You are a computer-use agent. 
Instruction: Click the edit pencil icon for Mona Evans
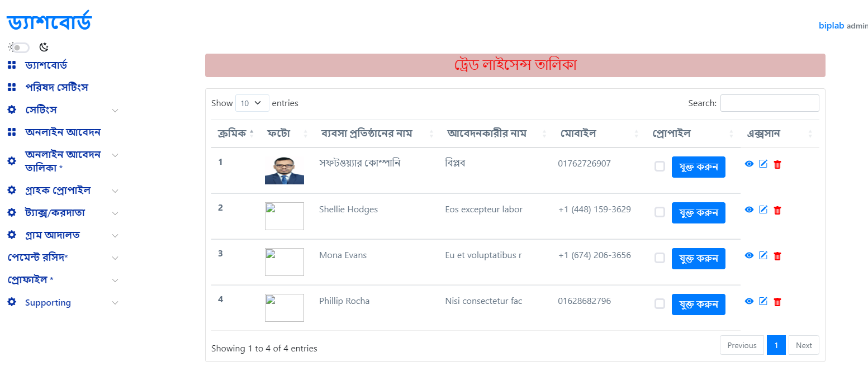[763, 255]
